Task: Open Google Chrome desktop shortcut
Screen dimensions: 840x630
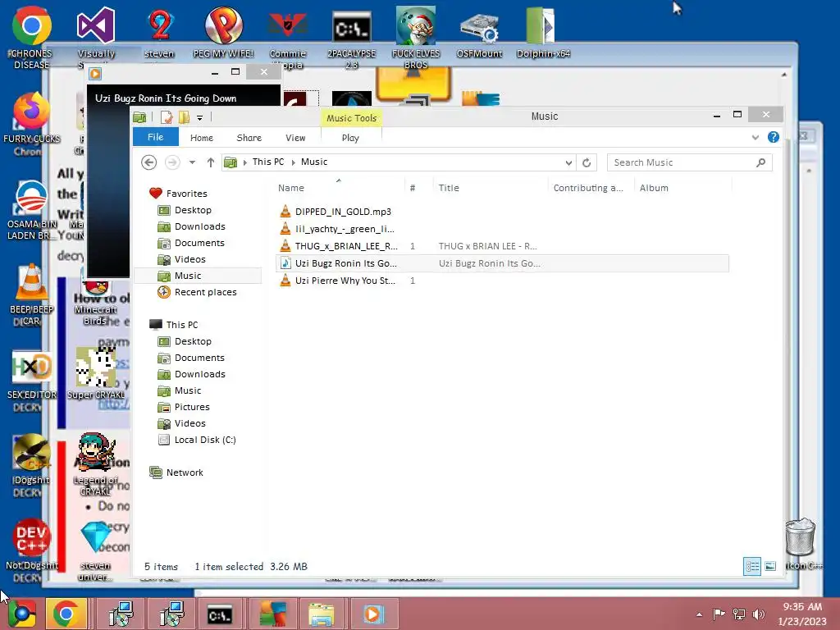Action: tap(32, 27)
